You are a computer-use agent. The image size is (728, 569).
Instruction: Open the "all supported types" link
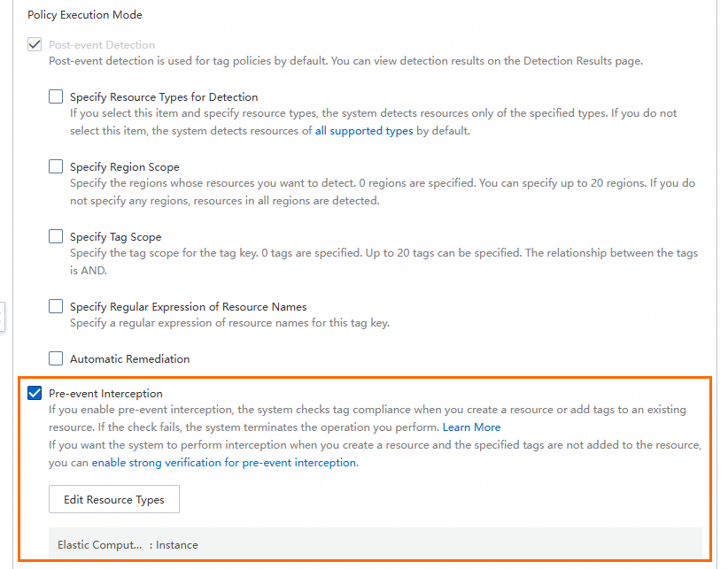364,131
